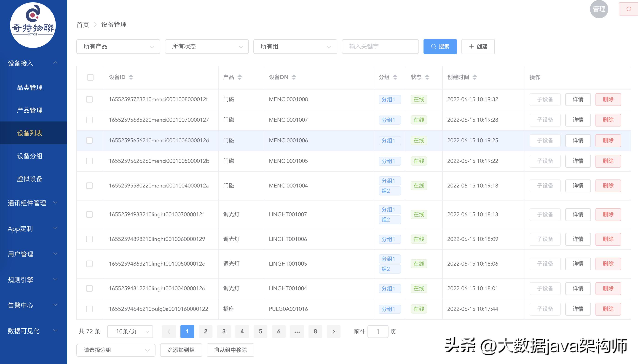Collapse the 设备接入 sidebar section
The height and width of the screenshot is (364, 638).
(x=56, y=63)
